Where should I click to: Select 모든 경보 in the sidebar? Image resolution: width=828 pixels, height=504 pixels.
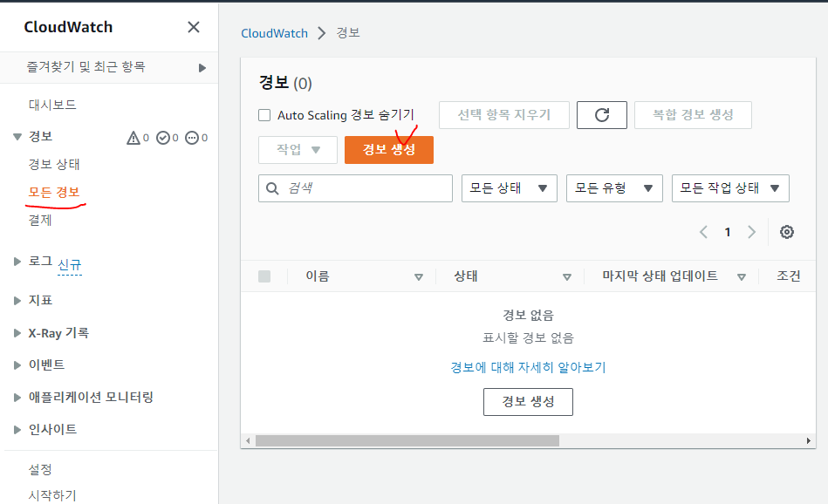[x=54, y=192]
